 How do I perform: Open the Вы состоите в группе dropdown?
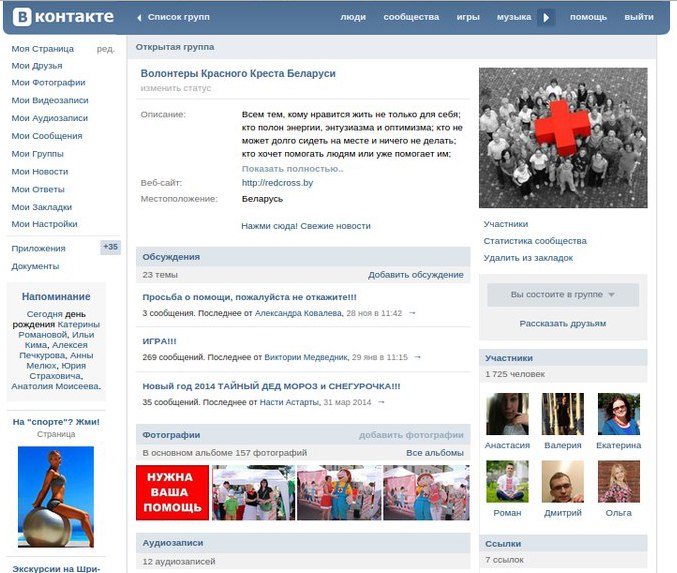[563, 295]
